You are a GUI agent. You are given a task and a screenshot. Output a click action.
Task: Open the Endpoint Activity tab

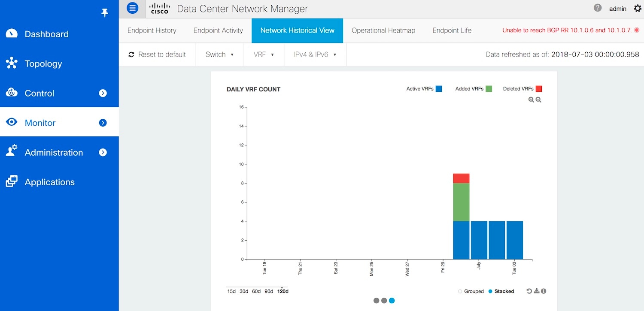[218, 30]
